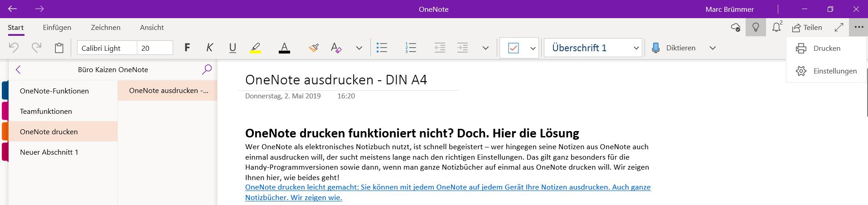Open the tags dropdown arrow
Image resolution: width=868 pixels, height=205 pixels.
[533, 48]
